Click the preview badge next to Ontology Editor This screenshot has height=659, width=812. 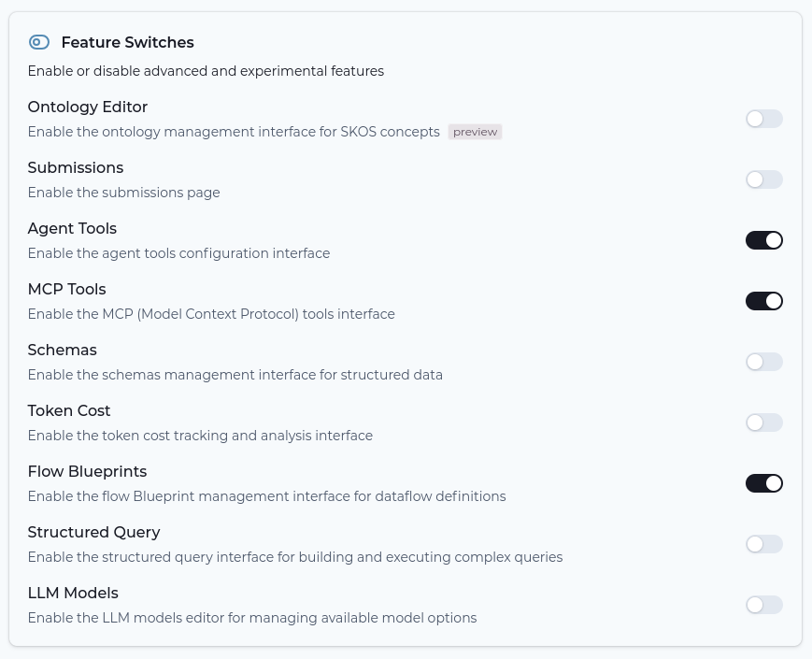pos(475,132)
